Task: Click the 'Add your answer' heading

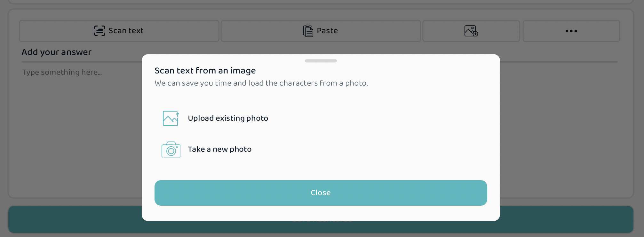Action: 57,52
